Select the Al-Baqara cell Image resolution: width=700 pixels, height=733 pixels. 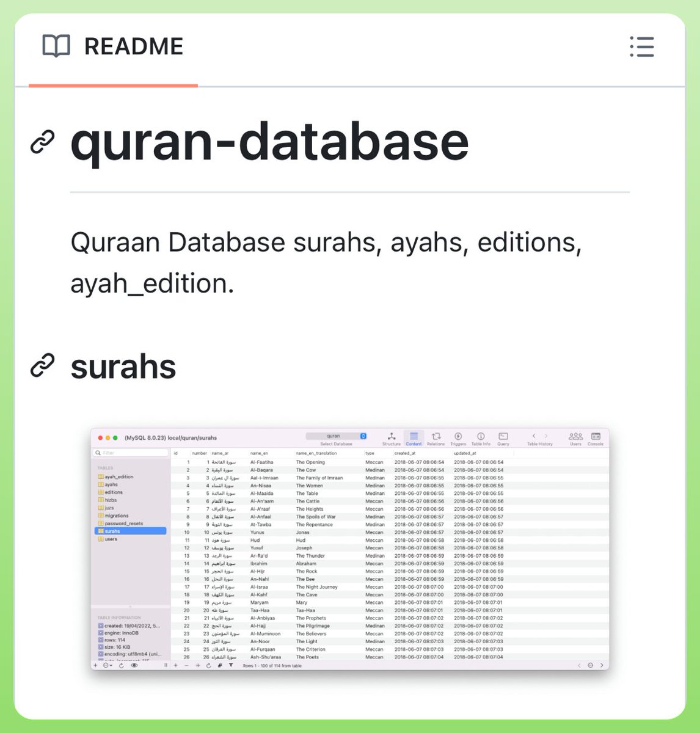pyautogui.click(x=261, y=470)
